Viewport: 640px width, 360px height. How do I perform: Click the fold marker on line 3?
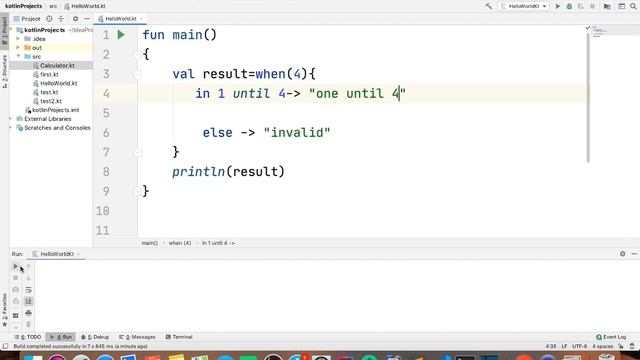pyautogui.click(x=138, y=74)
